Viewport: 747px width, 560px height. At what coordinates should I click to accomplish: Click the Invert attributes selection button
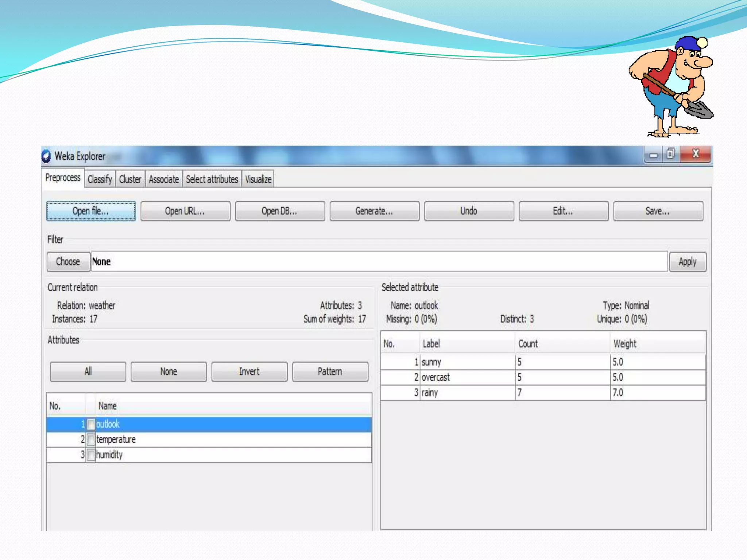click(x=249, y=372)
